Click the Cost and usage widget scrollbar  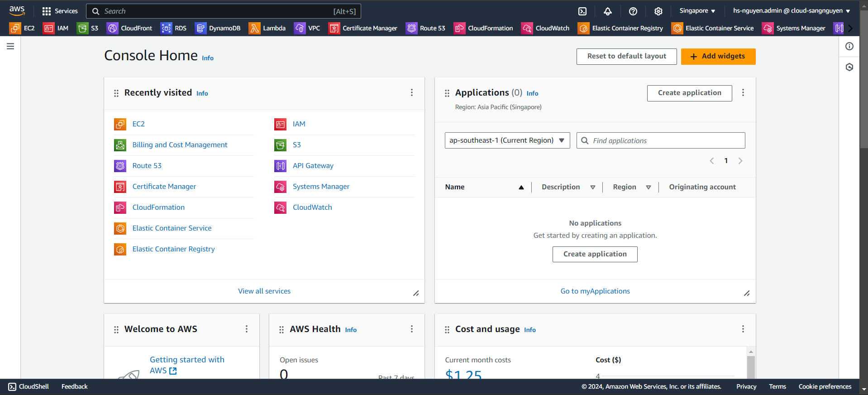751,366
